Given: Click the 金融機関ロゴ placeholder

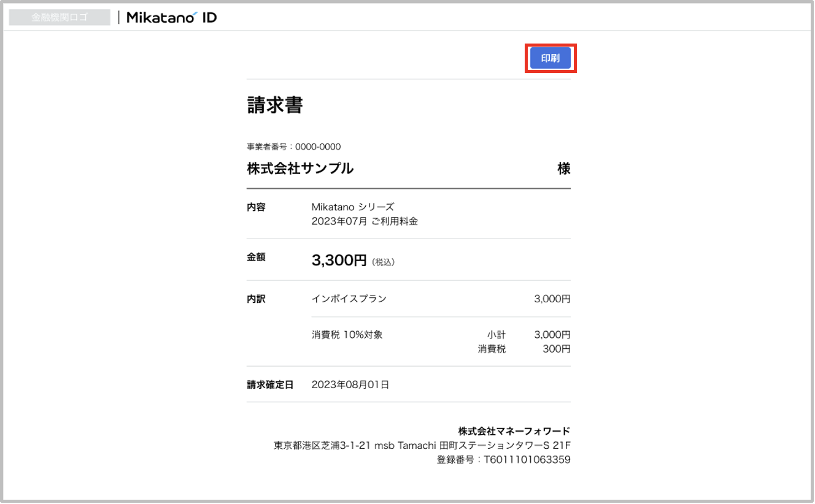Looking at the screenshot, I should [60, 18].
